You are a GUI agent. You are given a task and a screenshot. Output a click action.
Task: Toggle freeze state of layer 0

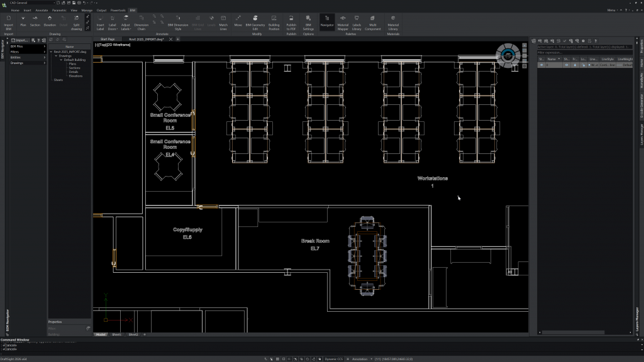coord(574,65)
